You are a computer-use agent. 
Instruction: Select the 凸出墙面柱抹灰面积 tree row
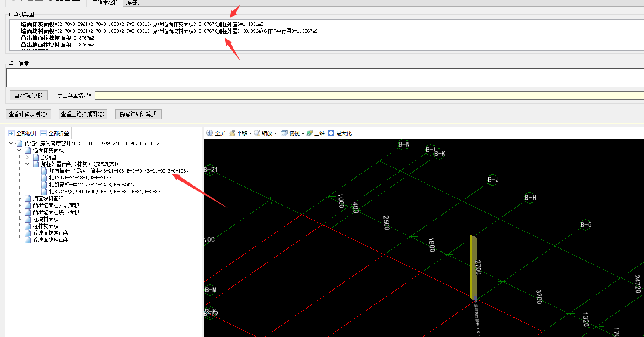[56, 205]
